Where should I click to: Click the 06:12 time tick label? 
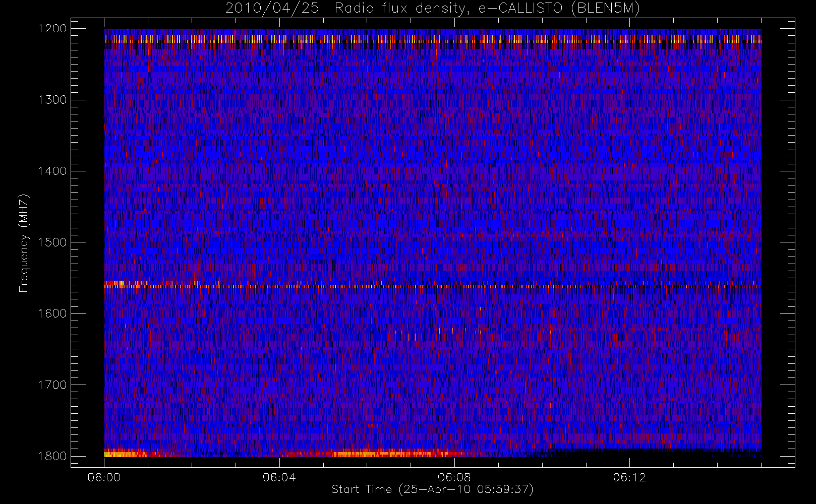point(629,477)
